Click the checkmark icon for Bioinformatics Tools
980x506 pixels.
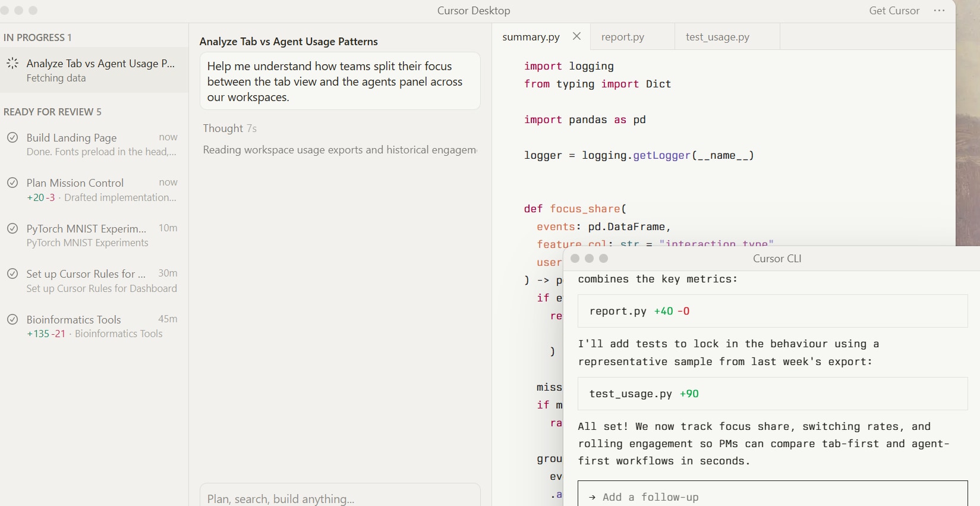(x=12, y=319)
